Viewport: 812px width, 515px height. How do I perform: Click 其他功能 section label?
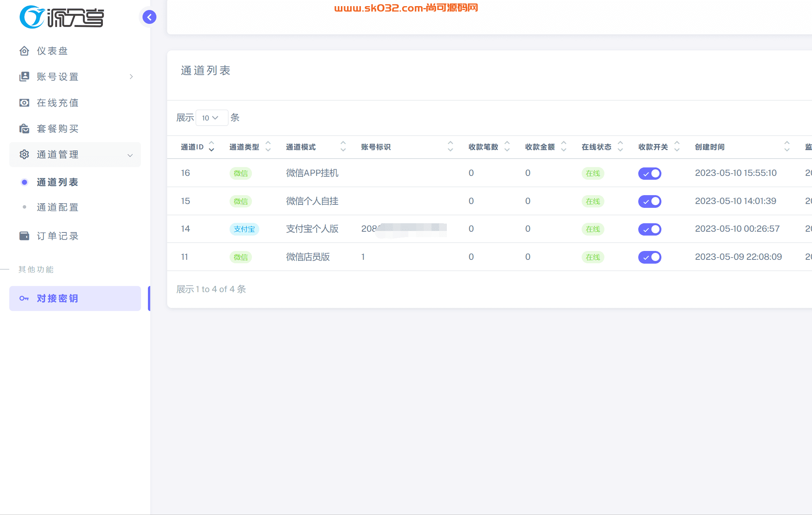(x=36, y=269)
